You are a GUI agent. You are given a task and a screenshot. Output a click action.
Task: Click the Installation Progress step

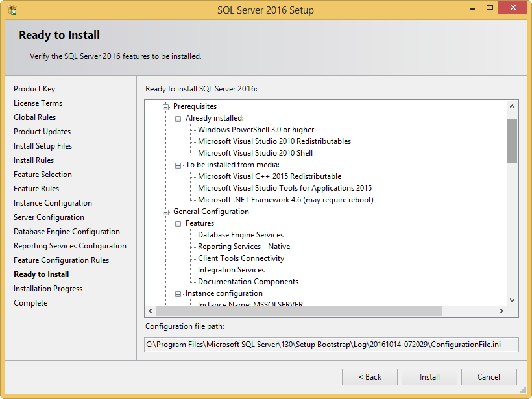click(x=48, y=289)
